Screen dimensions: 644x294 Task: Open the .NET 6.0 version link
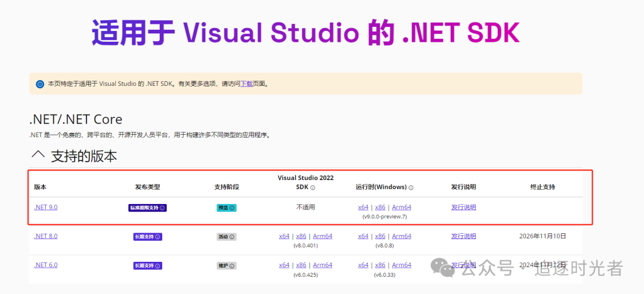(x=45, y=265)
